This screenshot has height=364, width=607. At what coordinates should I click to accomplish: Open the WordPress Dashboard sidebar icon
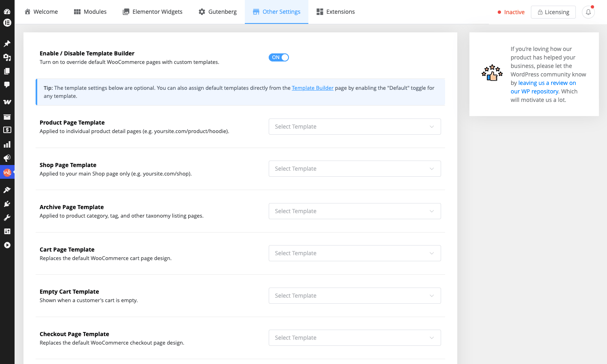click(x=7, y=11)
